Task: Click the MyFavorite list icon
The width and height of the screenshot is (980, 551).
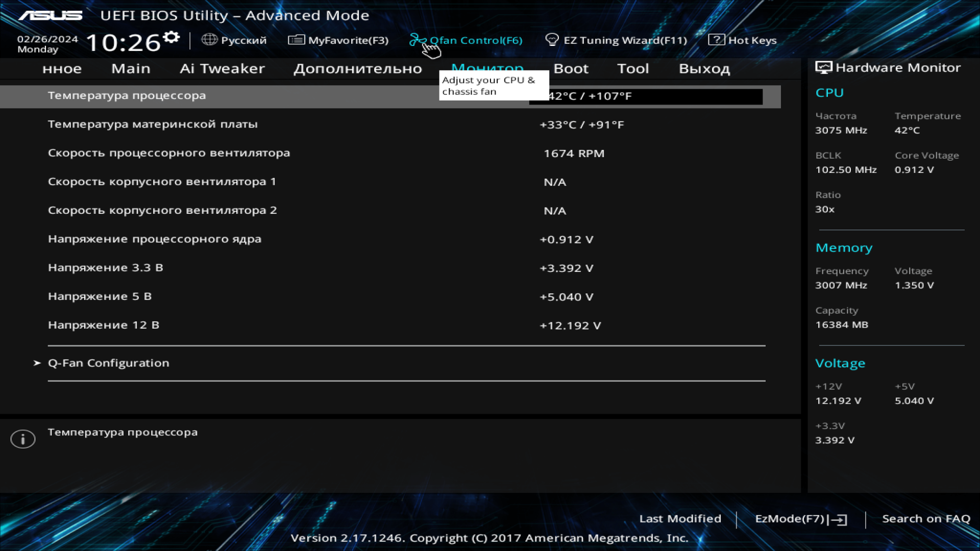Action: [x=296, y=40]
